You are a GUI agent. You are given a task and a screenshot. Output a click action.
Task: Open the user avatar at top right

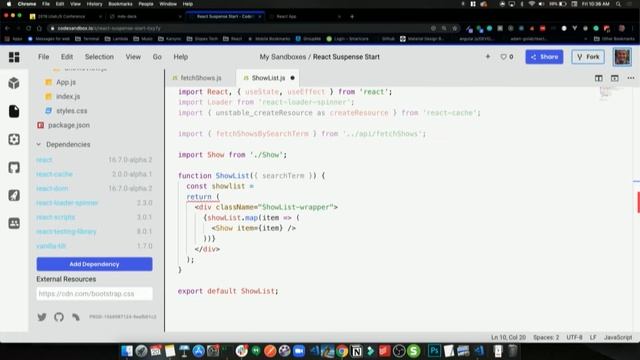point(622,57)
